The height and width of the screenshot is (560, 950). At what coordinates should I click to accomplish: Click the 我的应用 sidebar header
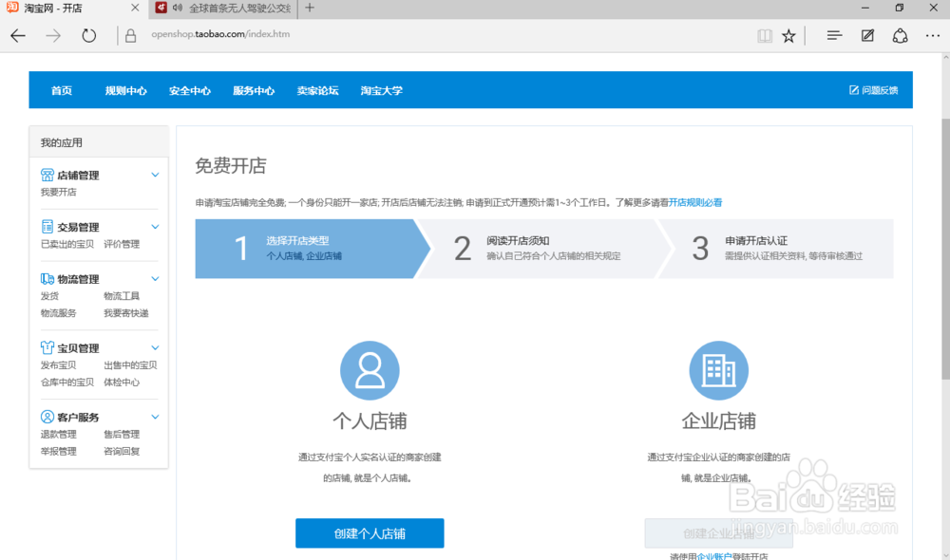tap(99, 142)
